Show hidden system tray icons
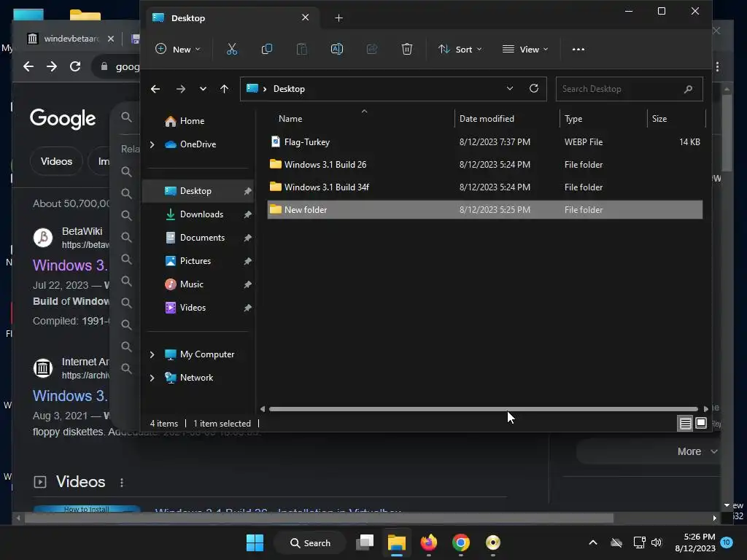 (593, 542)
